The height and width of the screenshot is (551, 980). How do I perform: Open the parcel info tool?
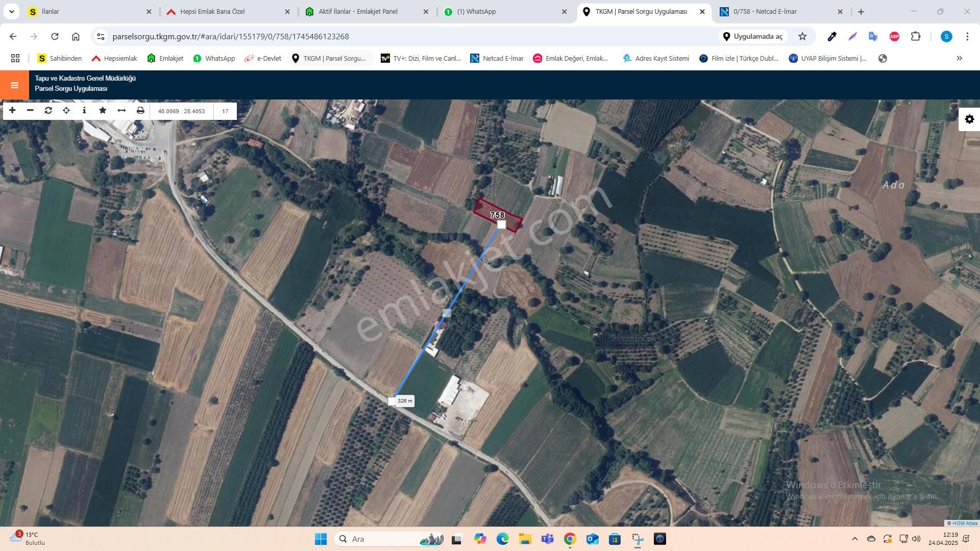point(84,111)
